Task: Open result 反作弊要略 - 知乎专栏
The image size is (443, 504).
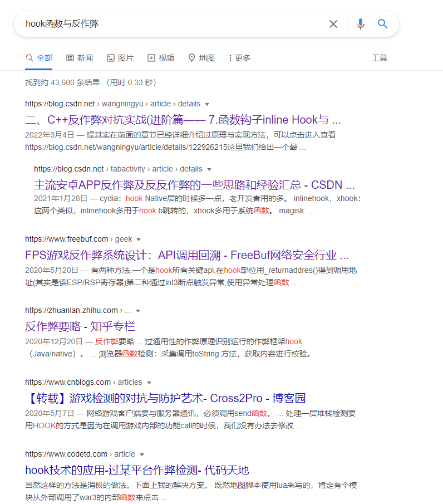Action: pos(80,326)
